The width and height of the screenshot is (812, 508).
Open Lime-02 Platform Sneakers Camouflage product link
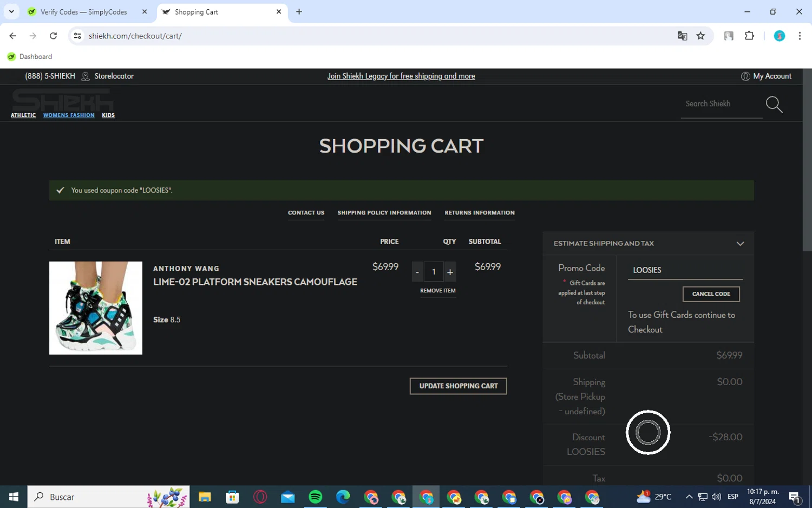click(255, 282)
